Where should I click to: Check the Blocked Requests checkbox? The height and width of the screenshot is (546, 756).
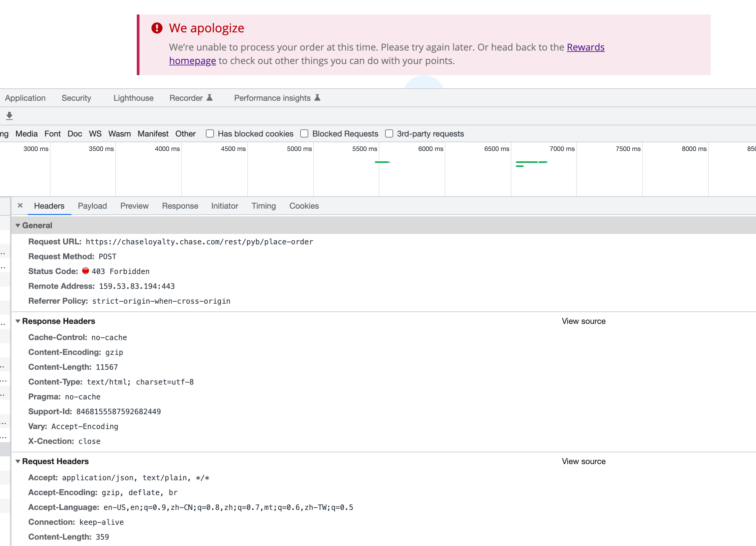pyautogui.click(x=304, y=134)
